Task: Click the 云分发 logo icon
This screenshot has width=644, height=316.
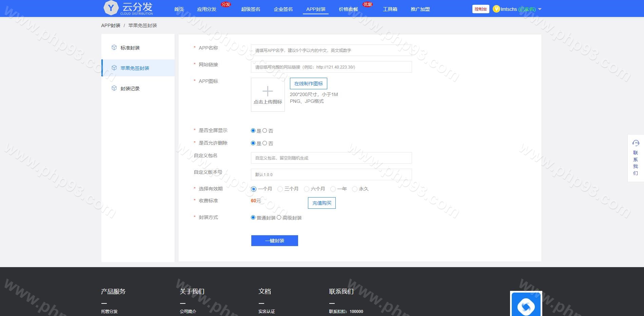Action: pyautogui.click(x=111, y=8)
